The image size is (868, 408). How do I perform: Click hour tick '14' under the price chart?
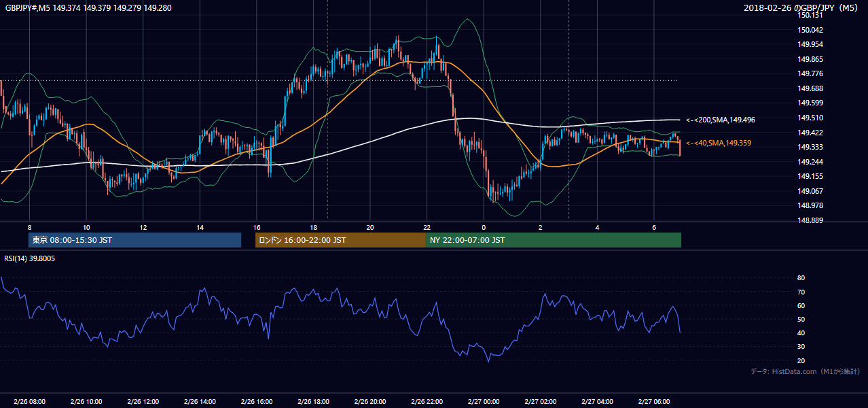click(200, 227)
